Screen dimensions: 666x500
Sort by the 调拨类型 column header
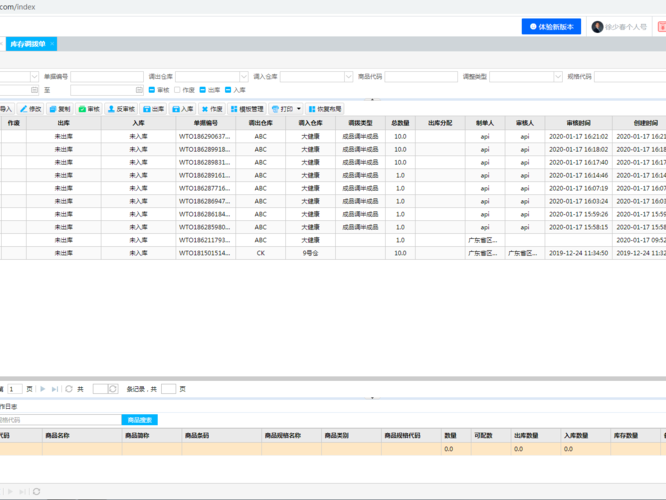pyautogui.click(x=360, y=123)
